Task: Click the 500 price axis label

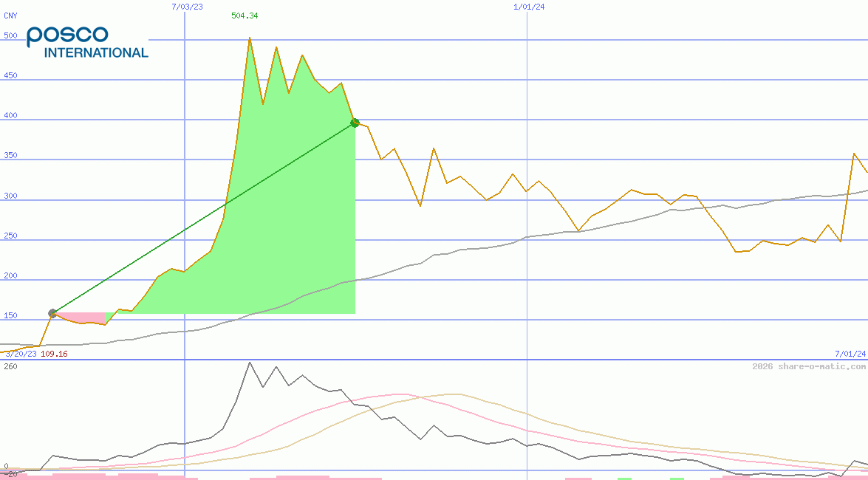Action: 10,35
